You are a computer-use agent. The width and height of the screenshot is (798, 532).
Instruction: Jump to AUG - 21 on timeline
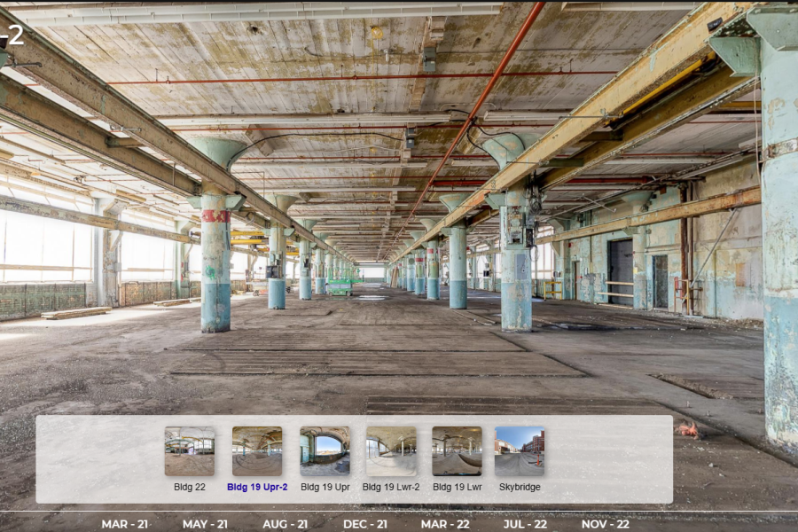click(x=285, y=524)
